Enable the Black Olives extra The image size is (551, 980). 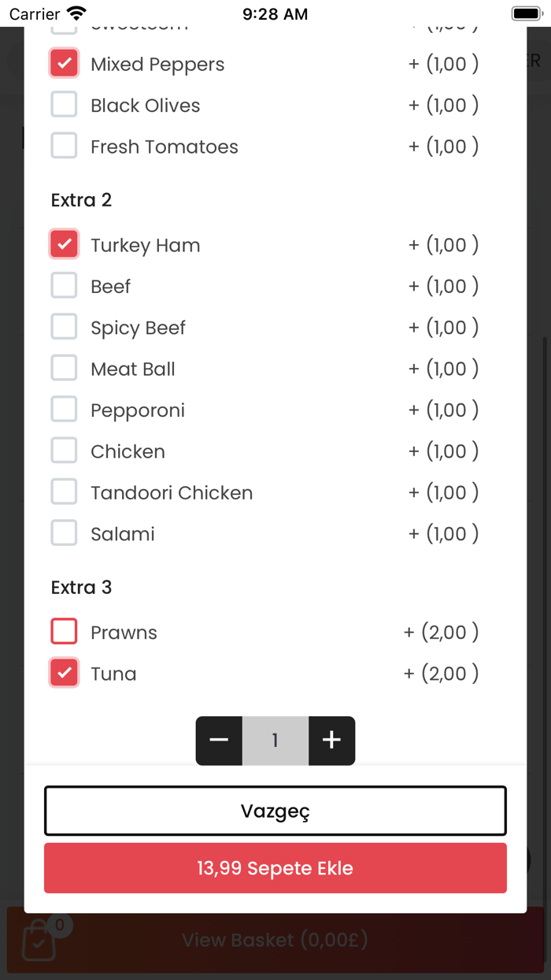65,105
